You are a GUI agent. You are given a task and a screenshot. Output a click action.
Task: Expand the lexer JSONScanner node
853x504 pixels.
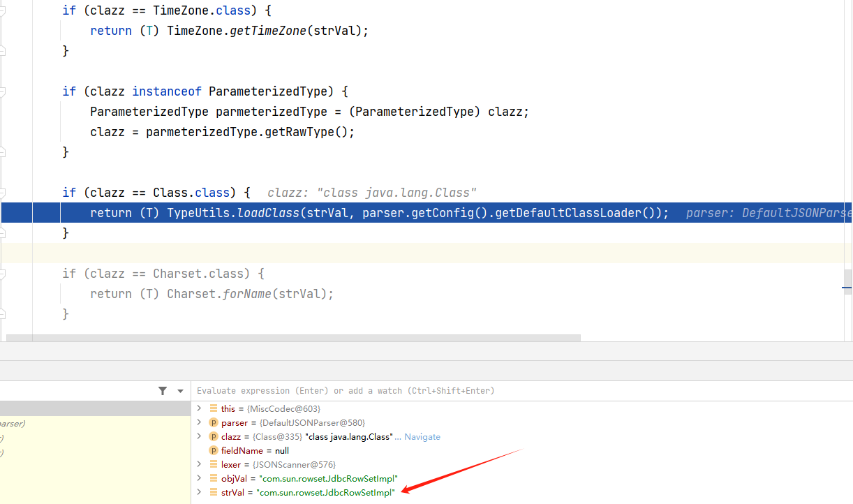point(199,464)
